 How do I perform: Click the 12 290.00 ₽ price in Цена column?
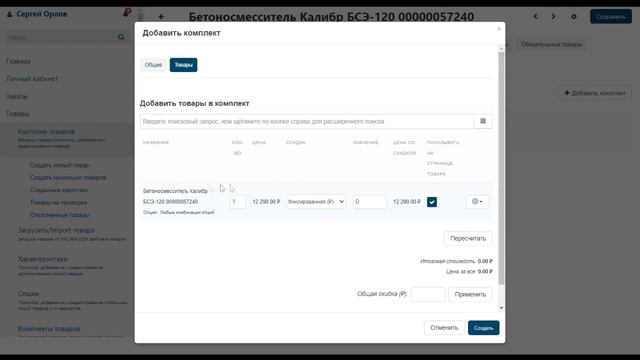click(x=266, y=202)
